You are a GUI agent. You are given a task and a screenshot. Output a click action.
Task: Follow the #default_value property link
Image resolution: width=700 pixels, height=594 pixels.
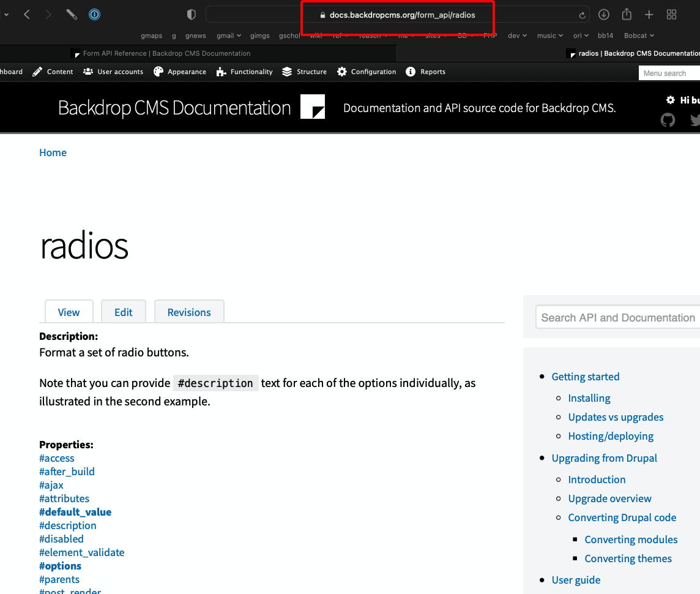75,512
